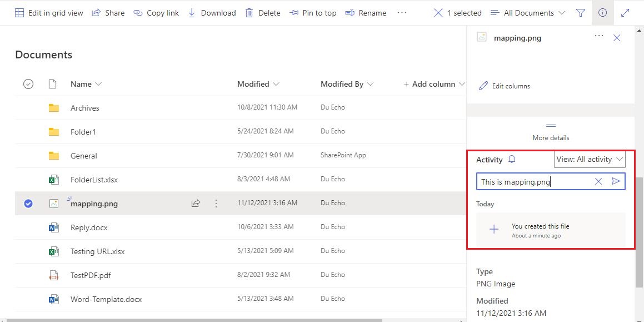
Task: Uncheck the mapping.png selection circle
Action: coord(28,203)
